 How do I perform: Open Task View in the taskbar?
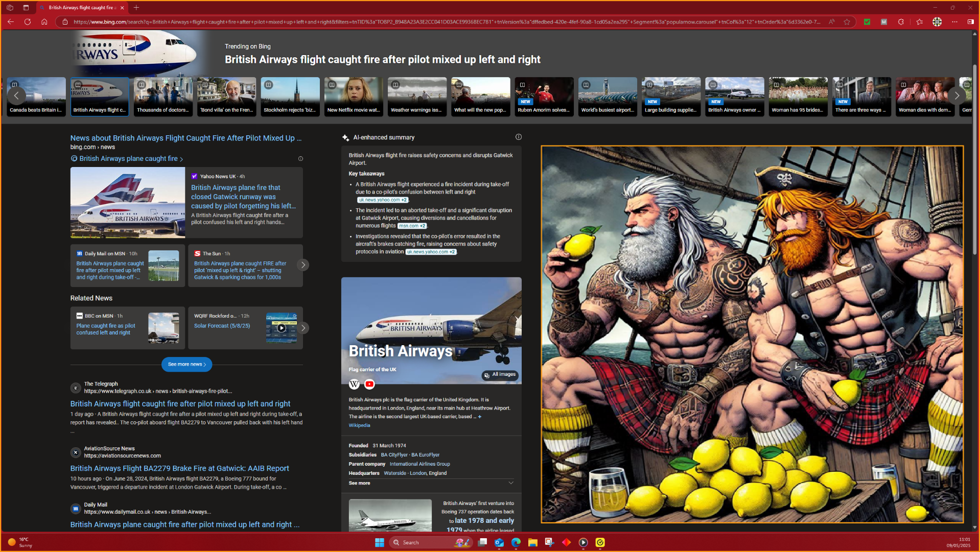[482, 542]
